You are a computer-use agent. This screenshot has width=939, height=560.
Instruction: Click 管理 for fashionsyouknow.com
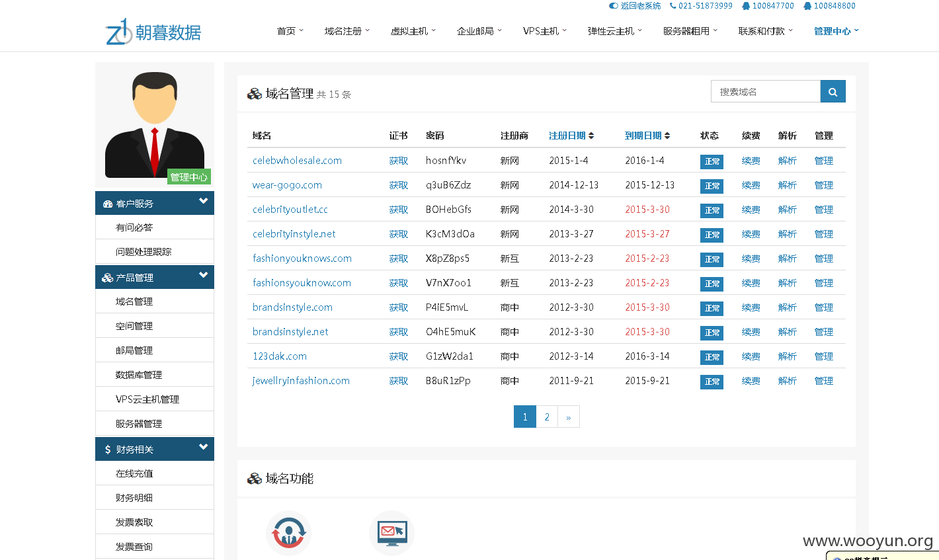tap(824, 283)
